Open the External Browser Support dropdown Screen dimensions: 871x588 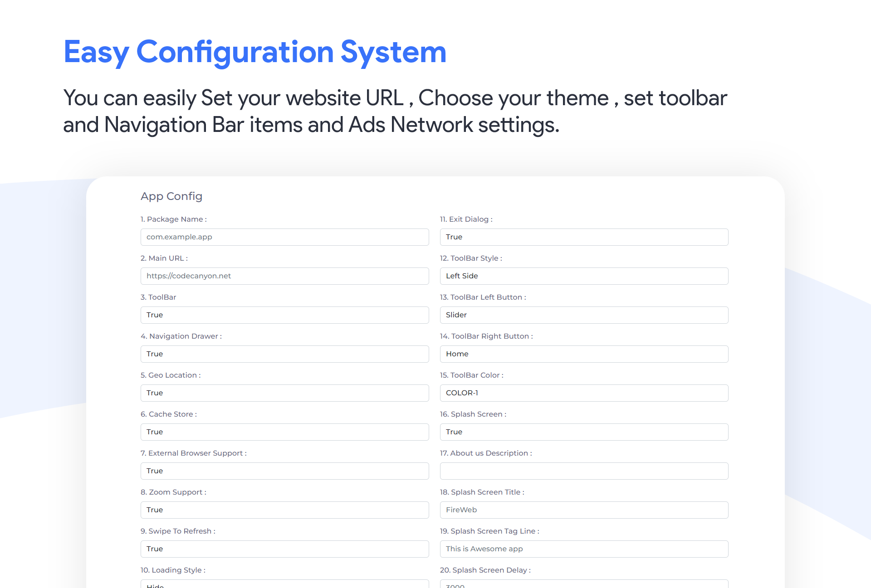click(x=284, y=471)
